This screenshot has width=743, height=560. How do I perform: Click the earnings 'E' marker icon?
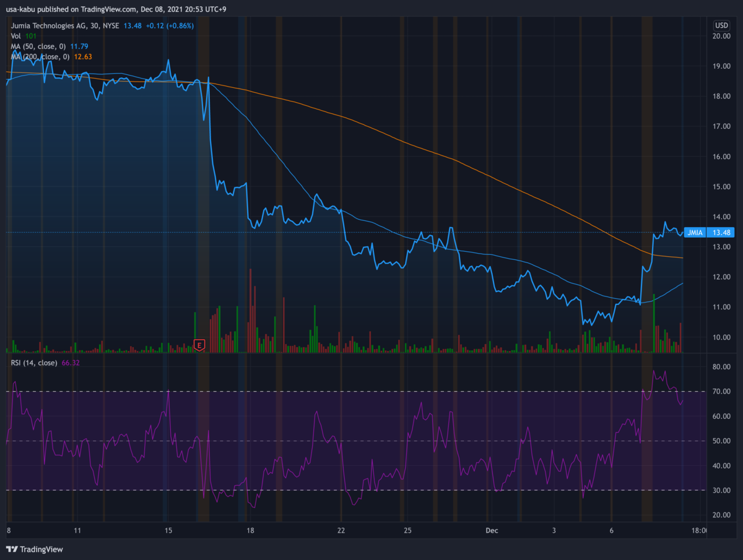199,345
